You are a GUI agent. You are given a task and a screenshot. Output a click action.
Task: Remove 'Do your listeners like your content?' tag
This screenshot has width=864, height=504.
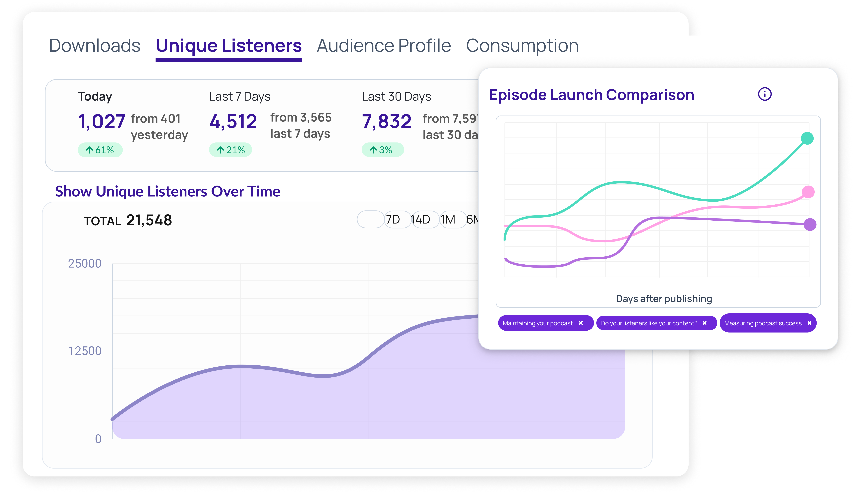click(705, 323)
